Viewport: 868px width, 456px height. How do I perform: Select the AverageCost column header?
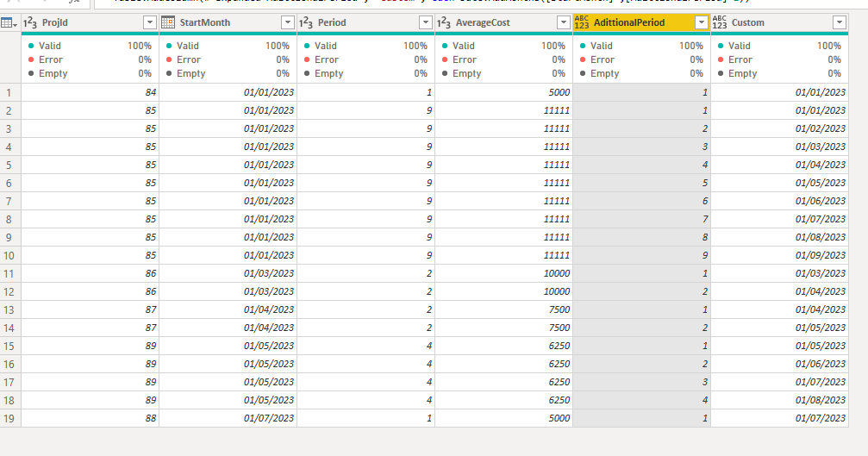point(503,22)
